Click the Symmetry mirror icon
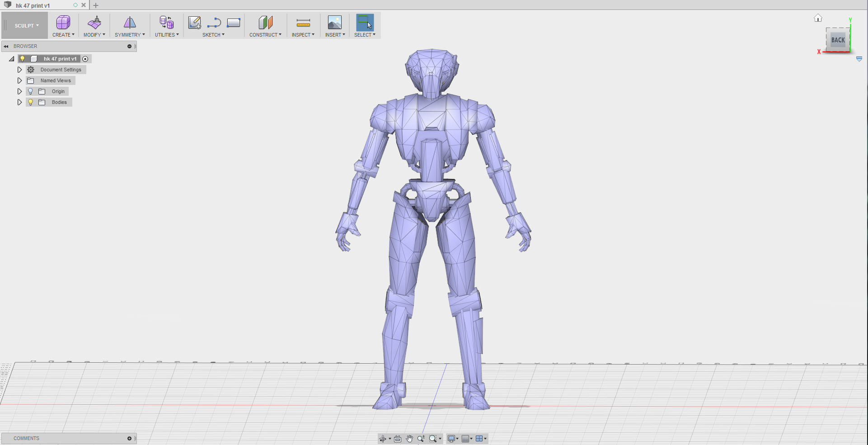This screenshot has width=868, height=445. click(130, 22)
